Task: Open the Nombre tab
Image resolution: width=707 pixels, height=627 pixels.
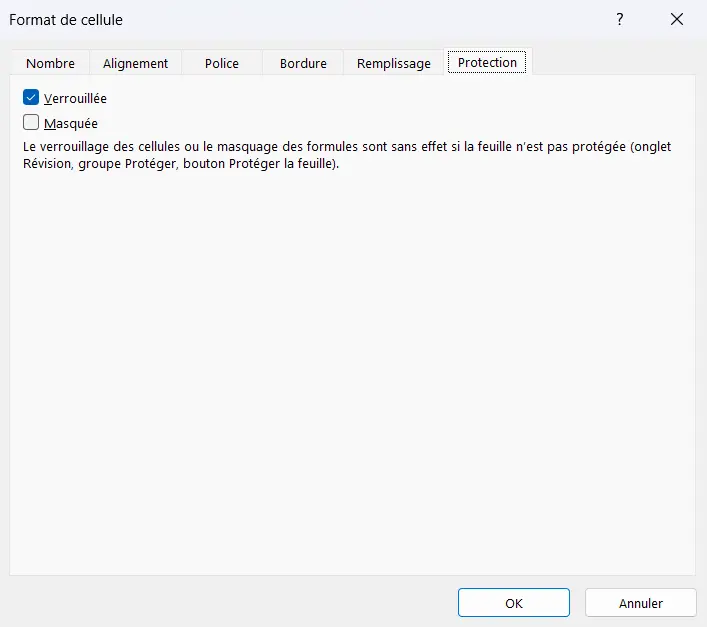Action: 50,63
